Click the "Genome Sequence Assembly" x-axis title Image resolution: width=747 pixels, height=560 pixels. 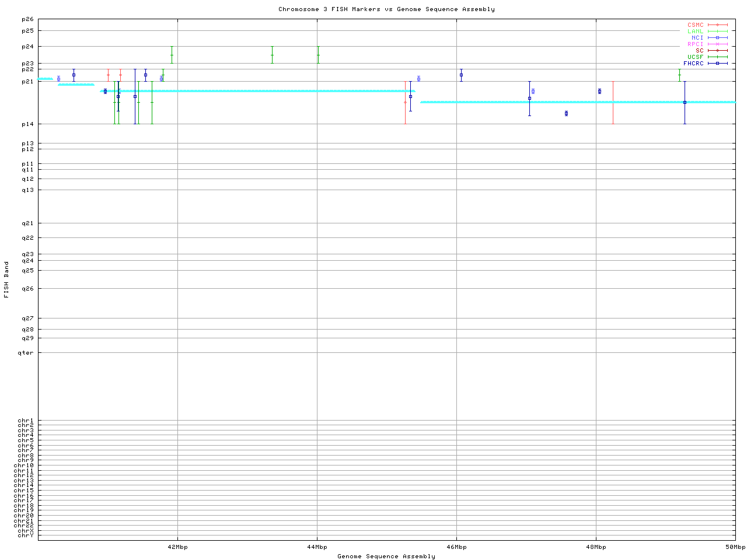(386, 556)
